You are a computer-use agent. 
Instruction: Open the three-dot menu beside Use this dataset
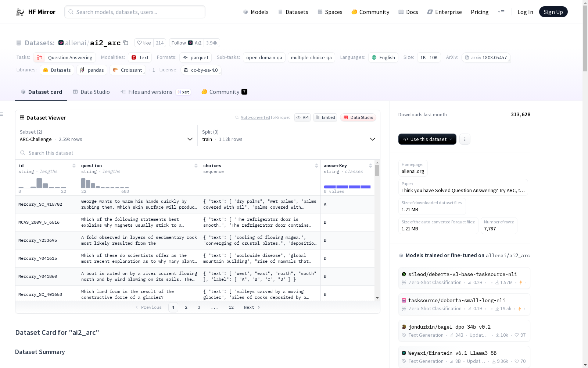pos(465,139)
